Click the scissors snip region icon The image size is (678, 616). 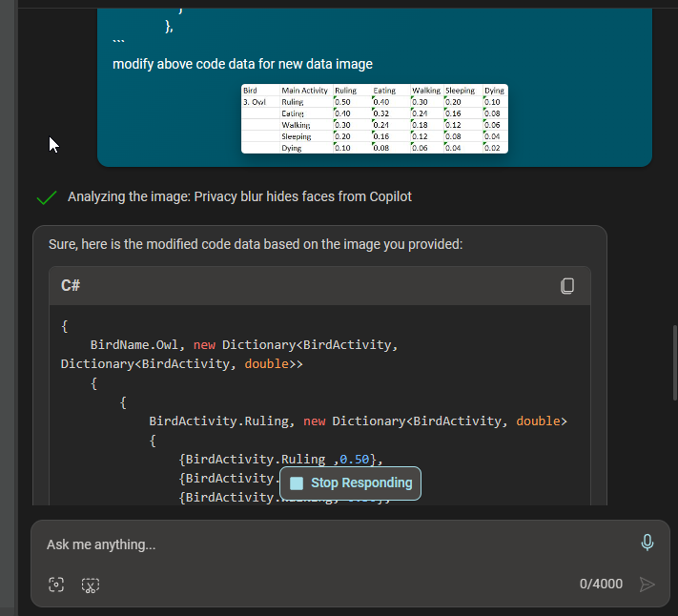[x=91, y=585]
